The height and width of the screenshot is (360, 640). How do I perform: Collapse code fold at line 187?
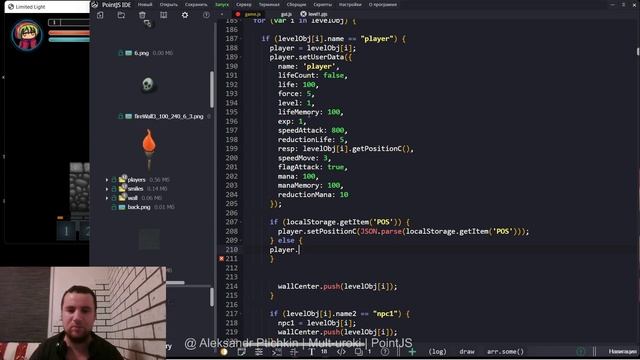pyautogui.click(x=240, y=39)
